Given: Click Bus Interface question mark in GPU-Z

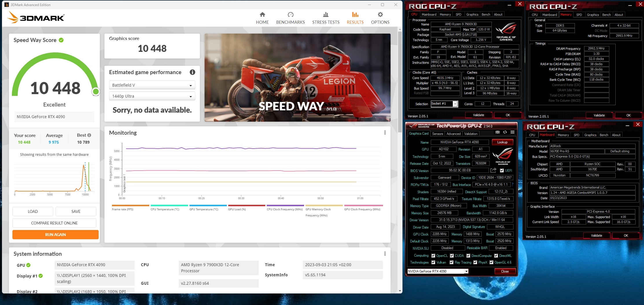Looking at the screenshot, I should [x=512, y=185].
